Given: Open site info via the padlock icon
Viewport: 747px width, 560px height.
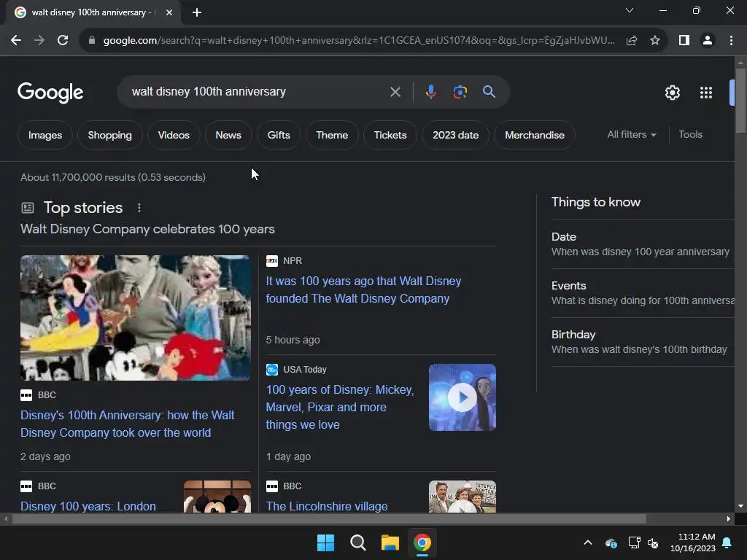Looking at the screenshot, I should [x=92, y=41].
